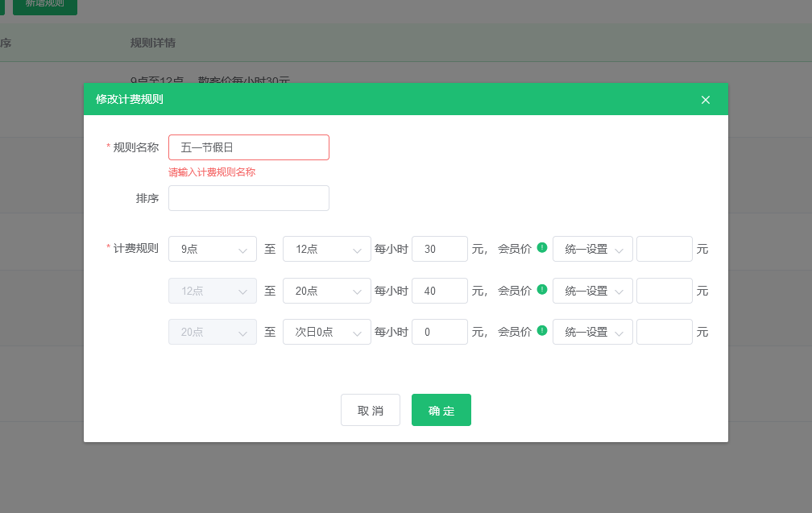Click the 取消 cancel button

pyautogui.click(x=371, y=410)
